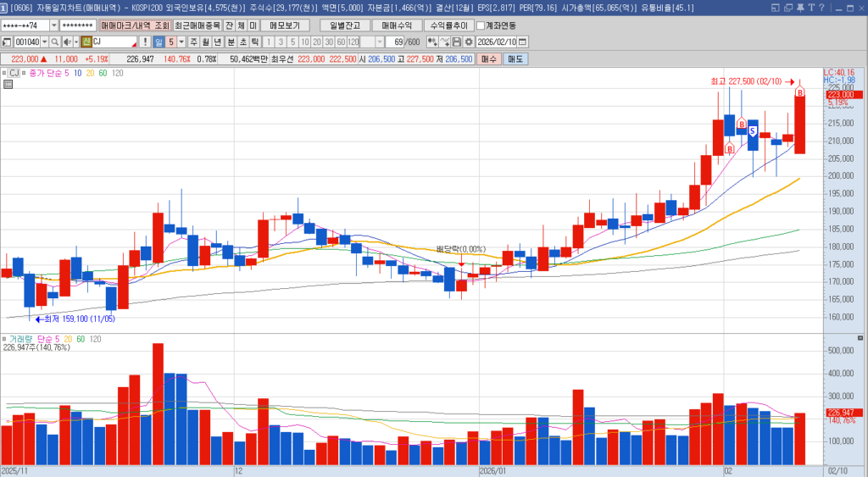The height and width of the screenshot is (477, 868).
Task: Open chart settings gear icon
Action: pos(469,42)
